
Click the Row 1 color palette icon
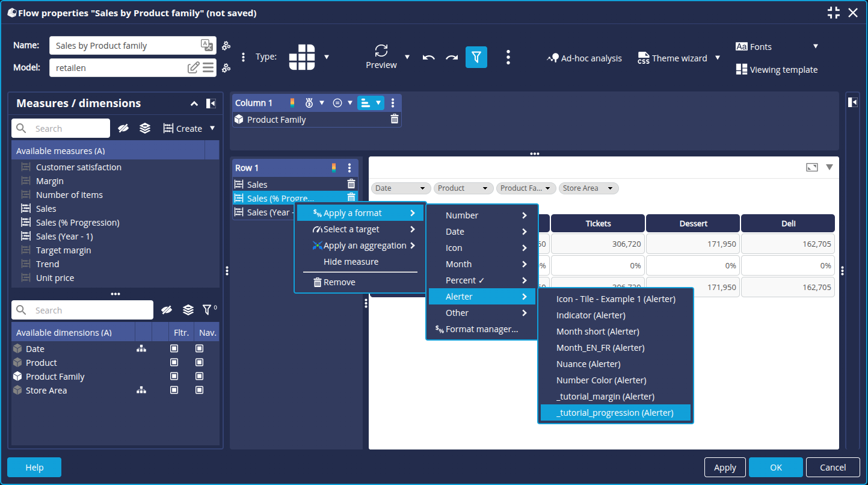pos(334,168)
